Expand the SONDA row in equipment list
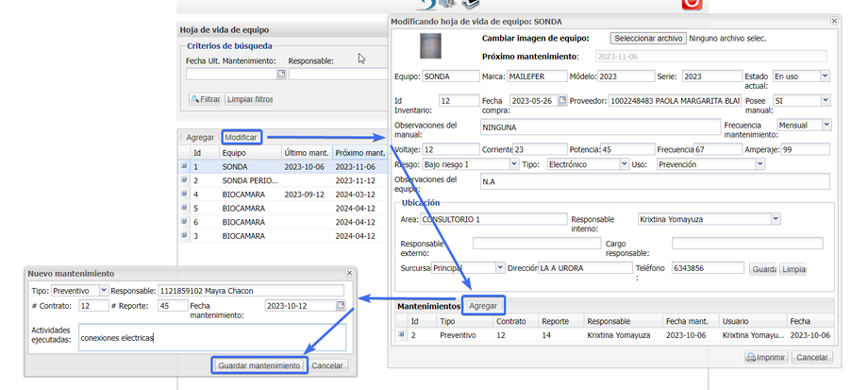The height and width of the screenshot is (390, 868). [x=184, y=166]
